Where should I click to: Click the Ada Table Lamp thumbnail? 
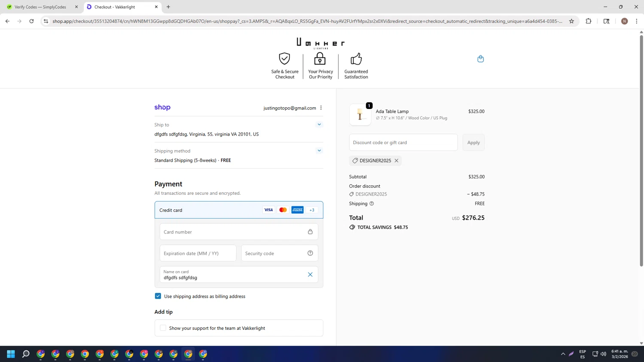point(360,115)
